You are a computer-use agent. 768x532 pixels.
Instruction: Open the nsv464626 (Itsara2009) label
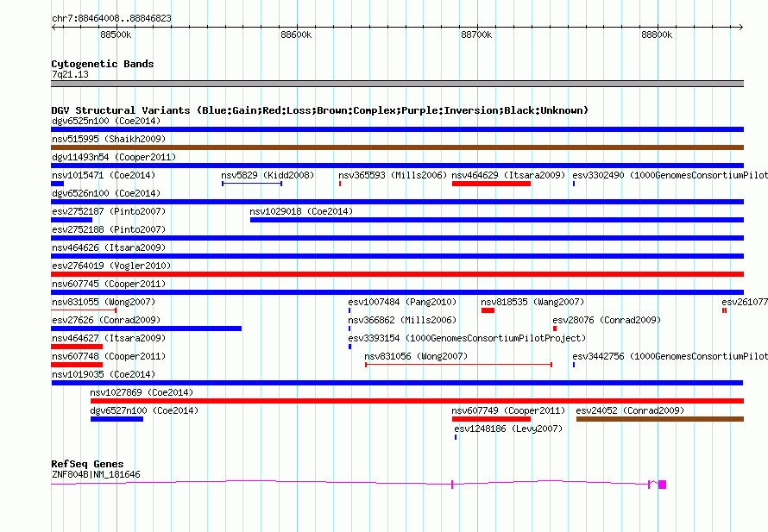point(109,247)
